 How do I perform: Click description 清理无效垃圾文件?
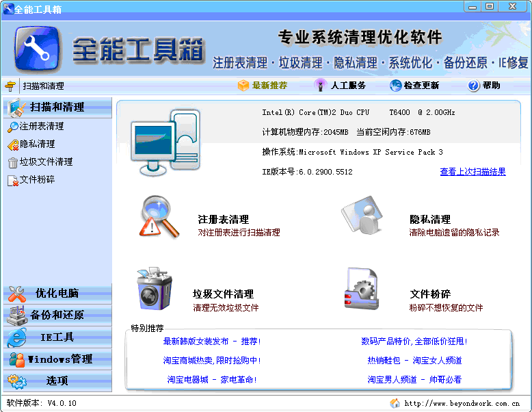tap(226, 308)
